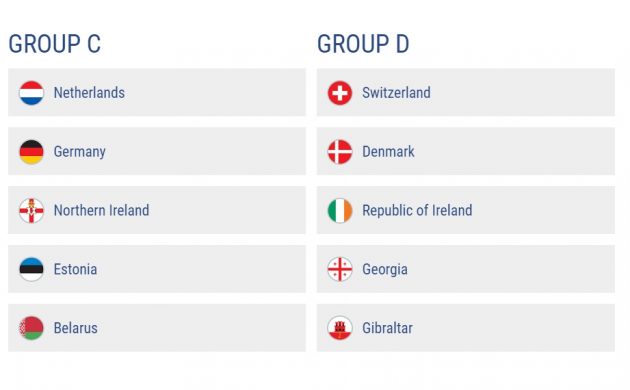Viewport: 630px width, 390px height.
Task: Click the GROUP D heading
Action: coord(363,44)
